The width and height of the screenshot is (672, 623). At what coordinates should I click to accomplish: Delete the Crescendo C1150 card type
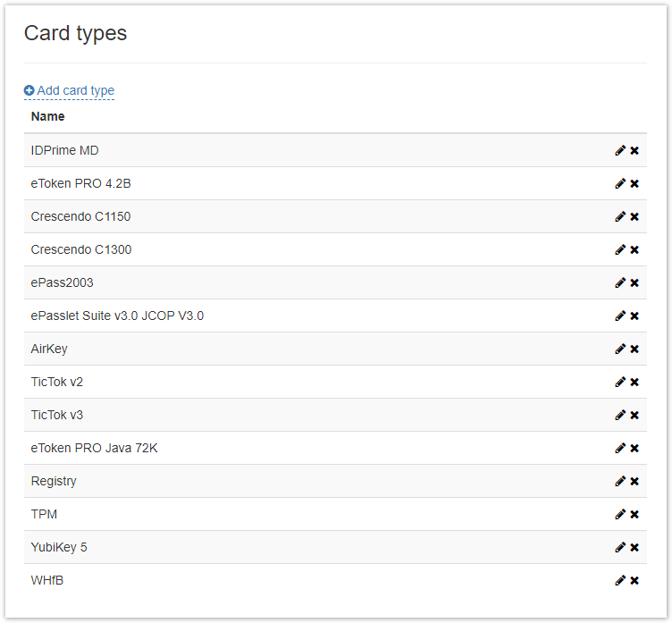click(x=634, y=216)
